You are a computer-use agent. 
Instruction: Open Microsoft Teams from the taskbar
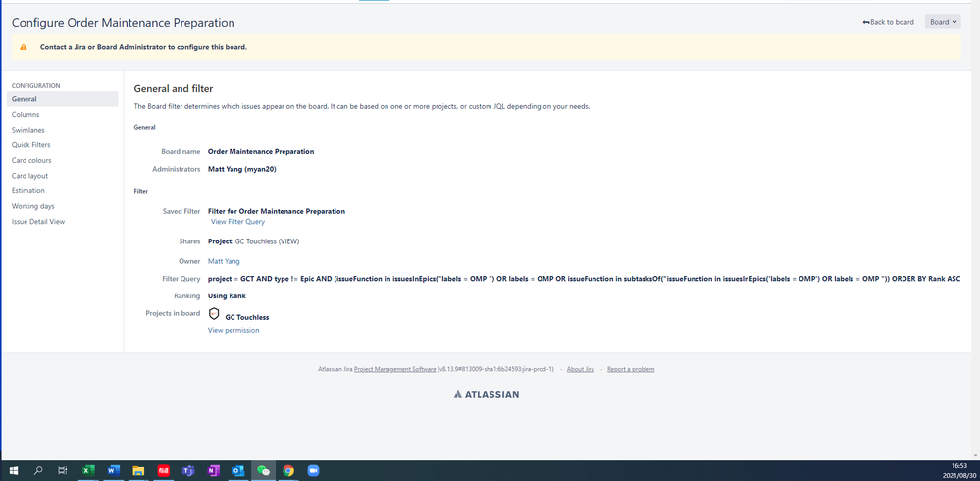[188, 470]
